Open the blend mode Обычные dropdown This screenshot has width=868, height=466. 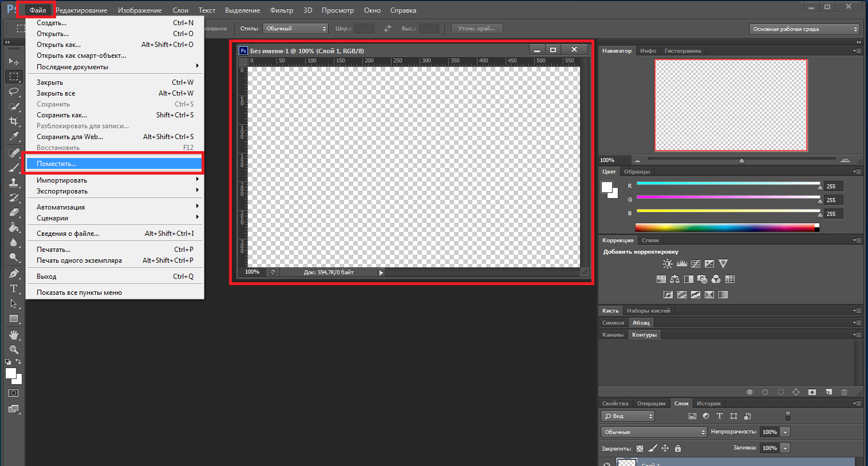tap(654, 432)
